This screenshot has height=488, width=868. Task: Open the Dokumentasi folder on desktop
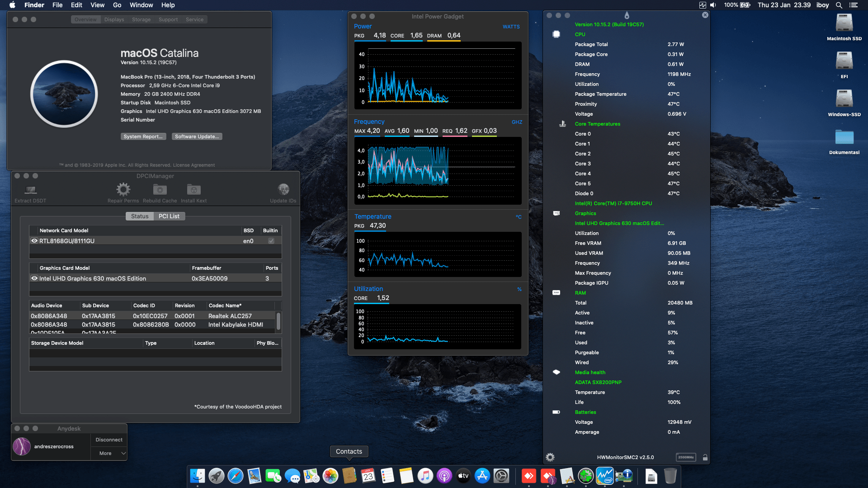[x=844, y=137]
